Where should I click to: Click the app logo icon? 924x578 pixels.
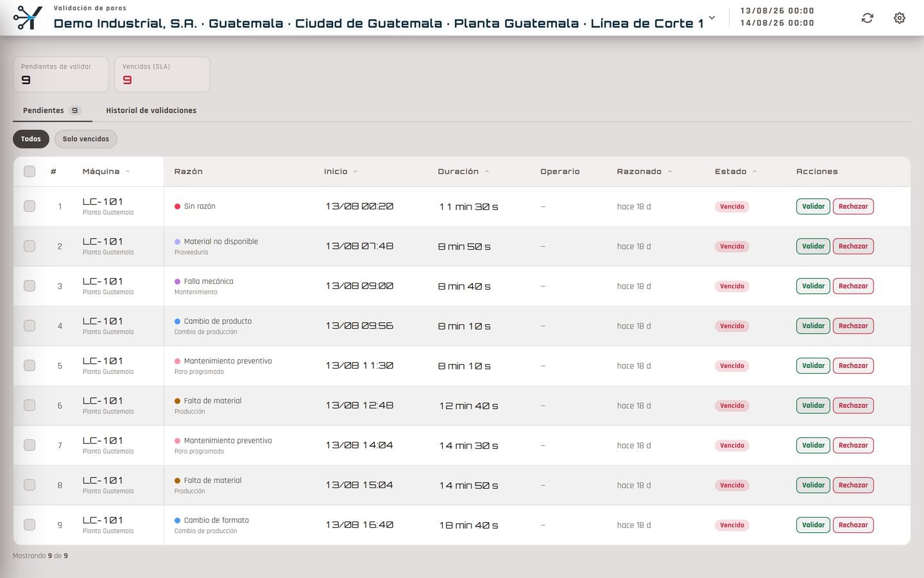[28, 17]
